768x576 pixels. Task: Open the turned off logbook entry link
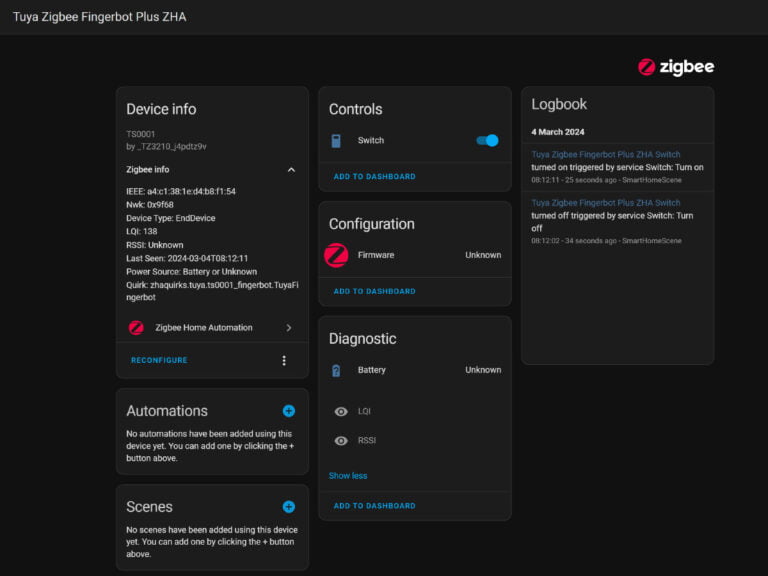(605, 203)
